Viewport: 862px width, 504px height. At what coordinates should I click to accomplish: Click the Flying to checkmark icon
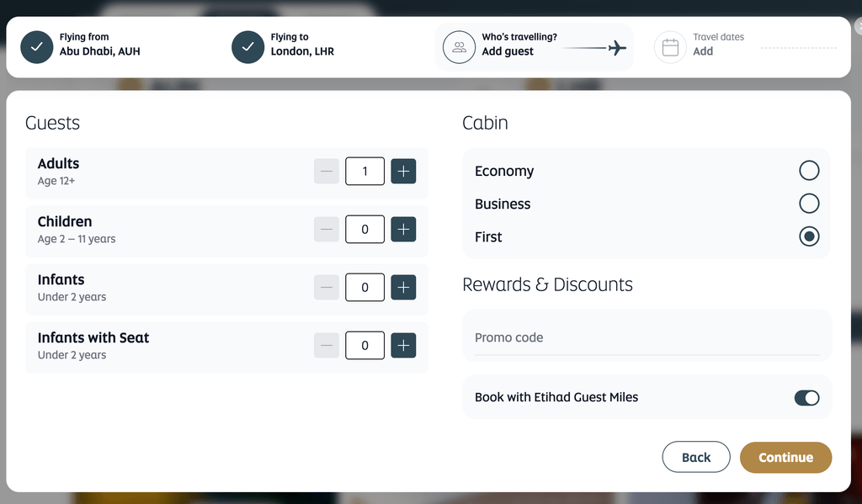point(248,47)
